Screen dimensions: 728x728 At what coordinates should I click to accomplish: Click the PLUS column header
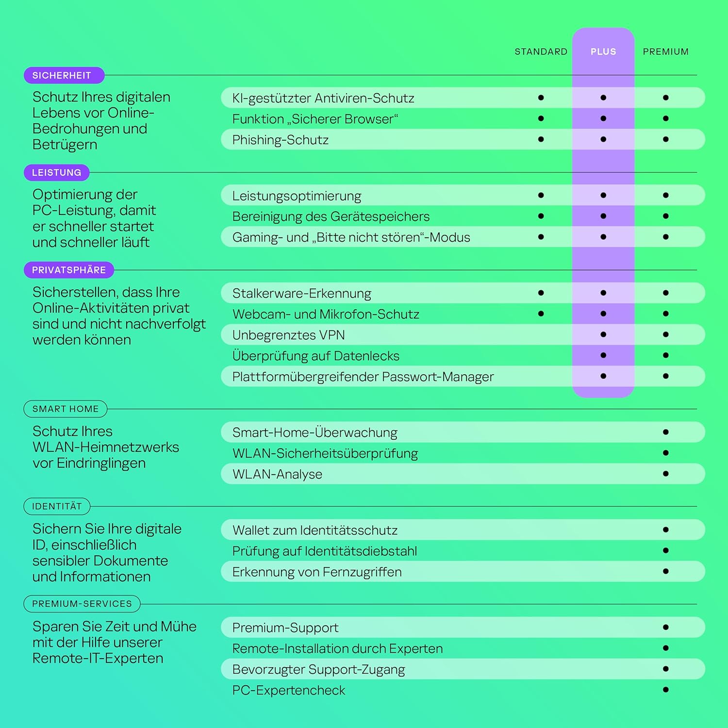603,51
